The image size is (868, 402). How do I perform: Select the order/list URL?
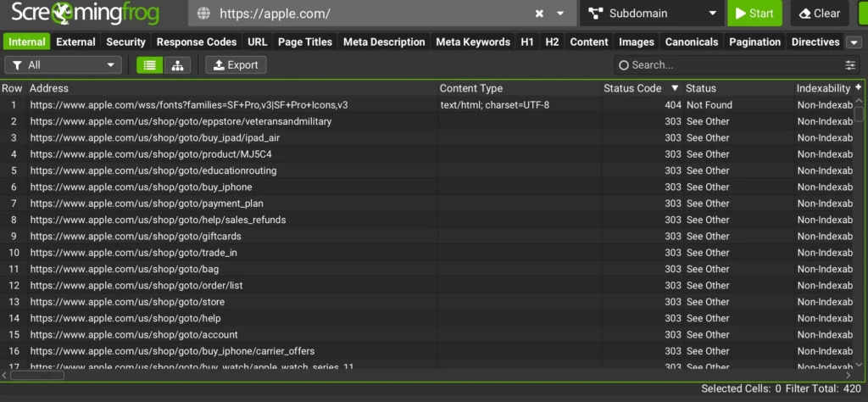coord(136,285)
